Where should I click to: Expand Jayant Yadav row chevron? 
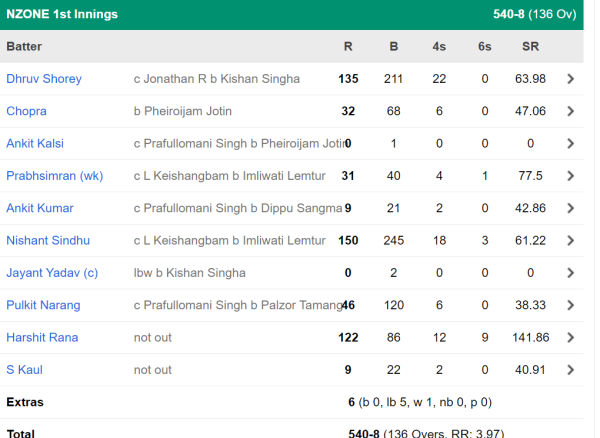pyautogui.click(x=570, y=273)
